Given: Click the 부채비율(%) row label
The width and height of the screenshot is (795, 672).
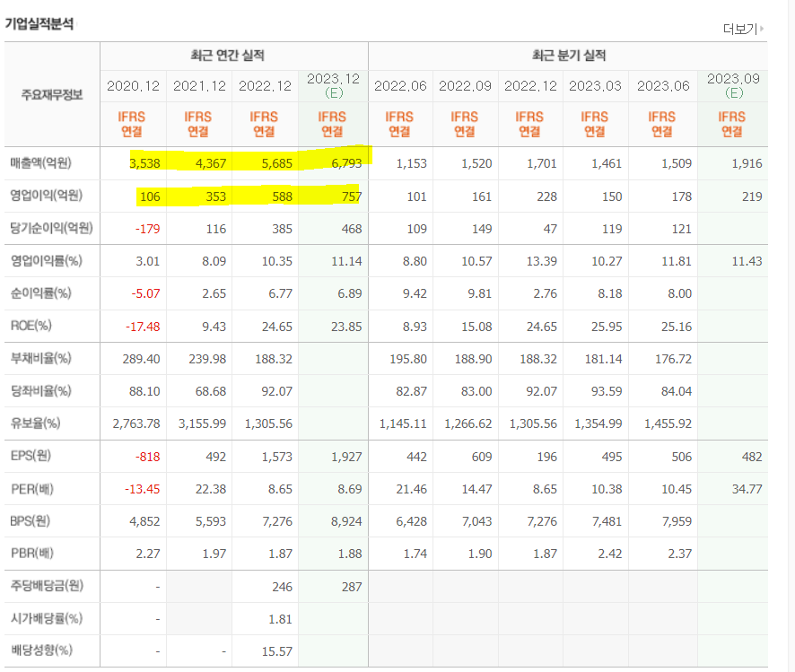Looking at the screenshot, I should click(x=41, y=358).
